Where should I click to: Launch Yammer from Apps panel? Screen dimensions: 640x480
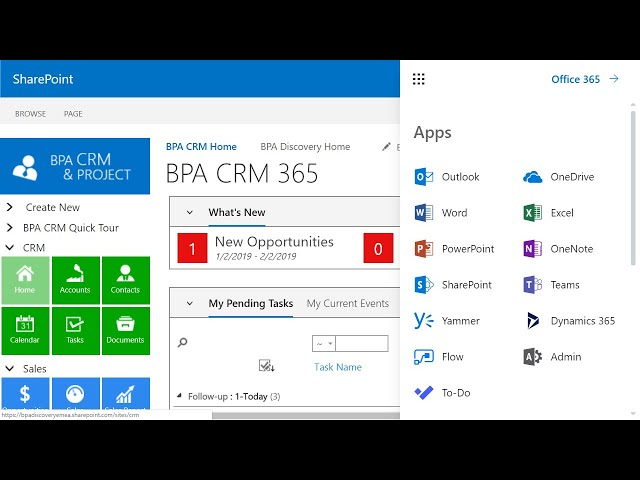[447, 320]
